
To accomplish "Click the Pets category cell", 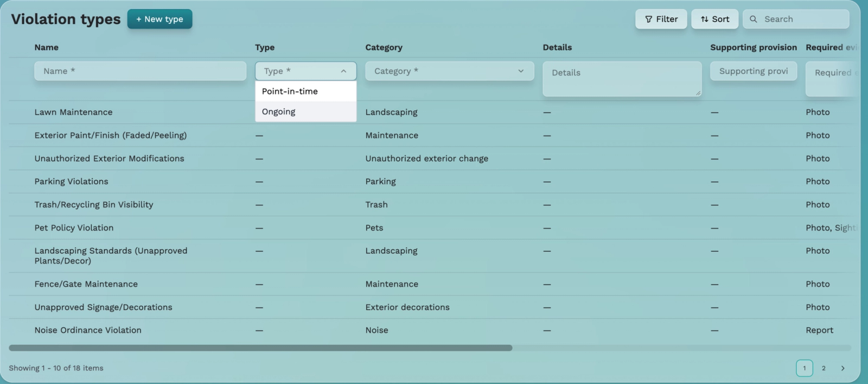I will [x=374, y=228].
